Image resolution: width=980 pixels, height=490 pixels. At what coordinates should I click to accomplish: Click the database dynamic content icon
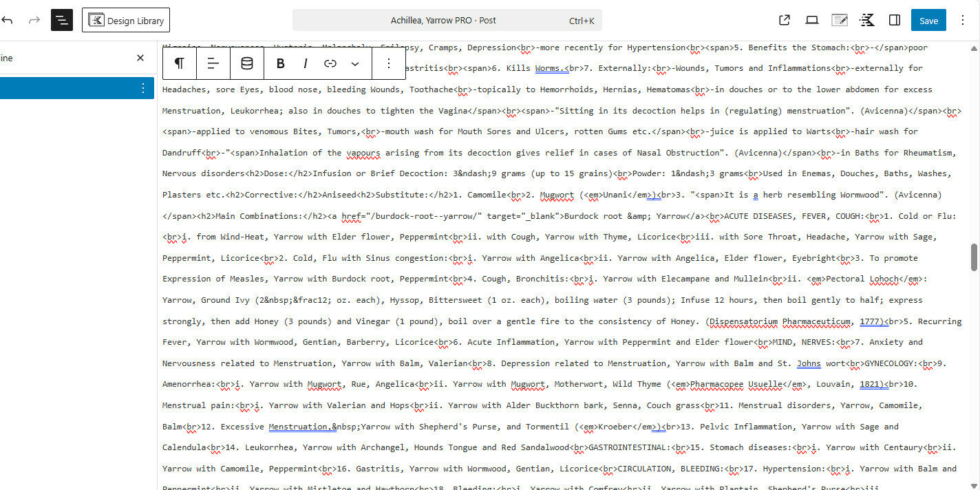[246, 63]
